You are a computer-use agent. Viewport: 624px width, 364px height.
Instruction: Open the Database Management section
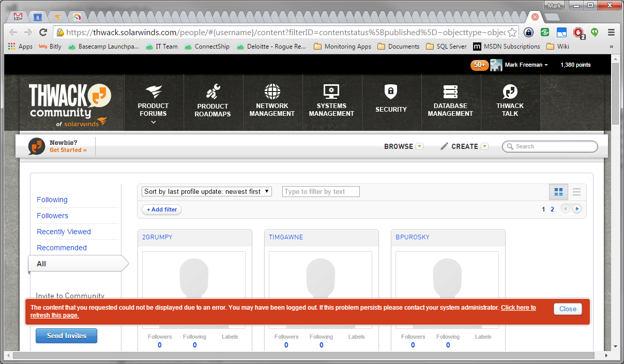tap(450, 102)
